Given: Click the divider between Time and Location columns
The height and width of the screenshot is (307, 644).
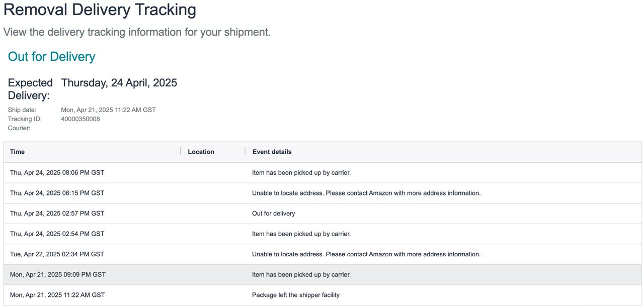Looking at the screenshot, I should [181, 151].
